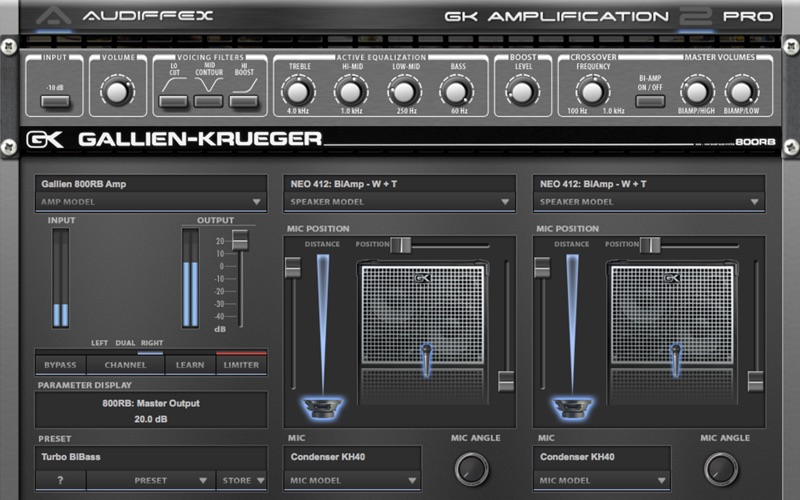This screenshot has width=800, height=500.
Task: Click the Input level meter
Action: 61,278
